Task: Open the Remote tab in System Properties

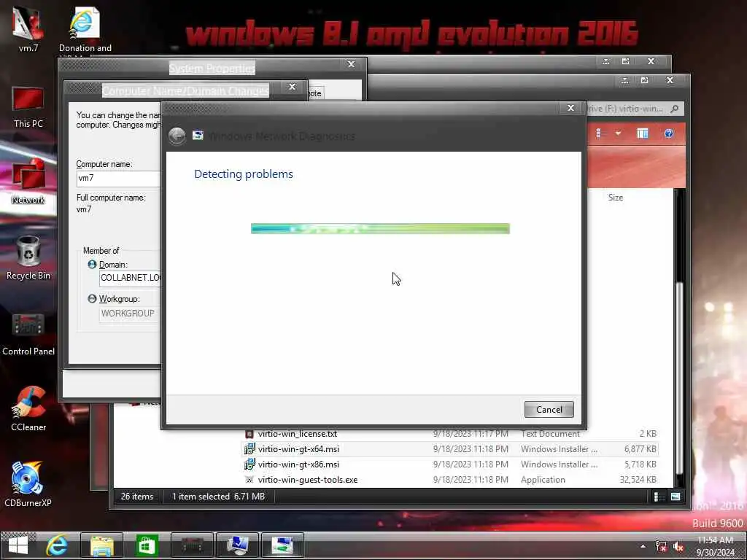Action: (315, 93)
